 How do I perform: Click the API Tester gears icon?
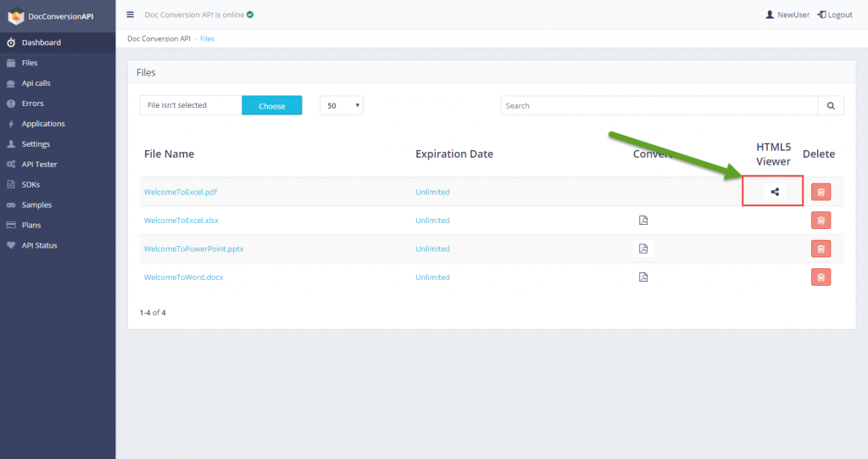click(11, 164)
